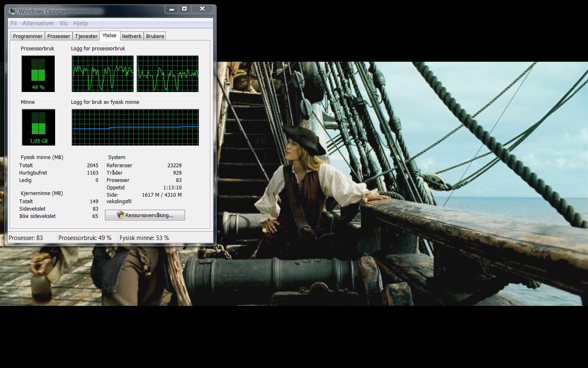Click the Logg for bruk av fysisk minne label
The image size is (588, 368).
(105, 102)
